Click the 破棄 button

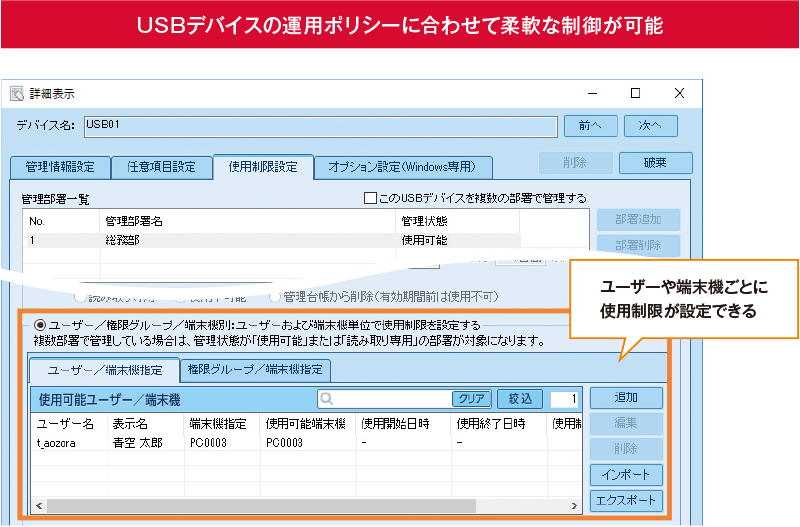656,162
